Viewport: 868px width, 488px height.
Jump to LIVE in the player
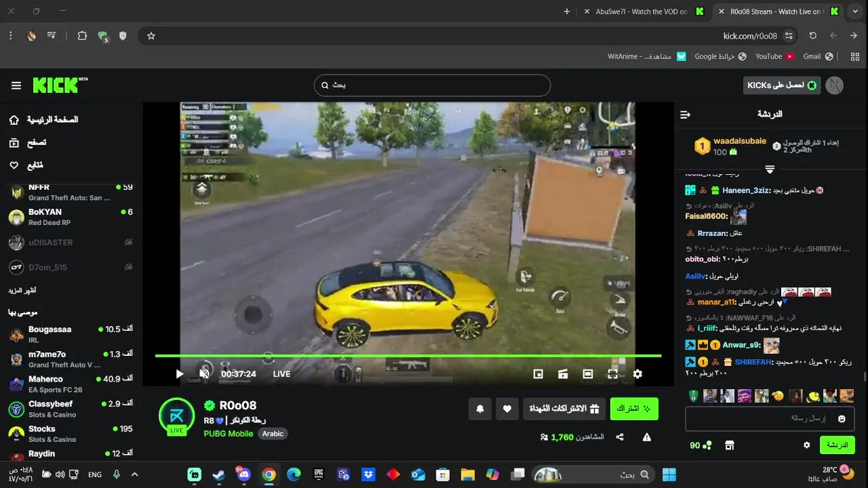[281, 374]
